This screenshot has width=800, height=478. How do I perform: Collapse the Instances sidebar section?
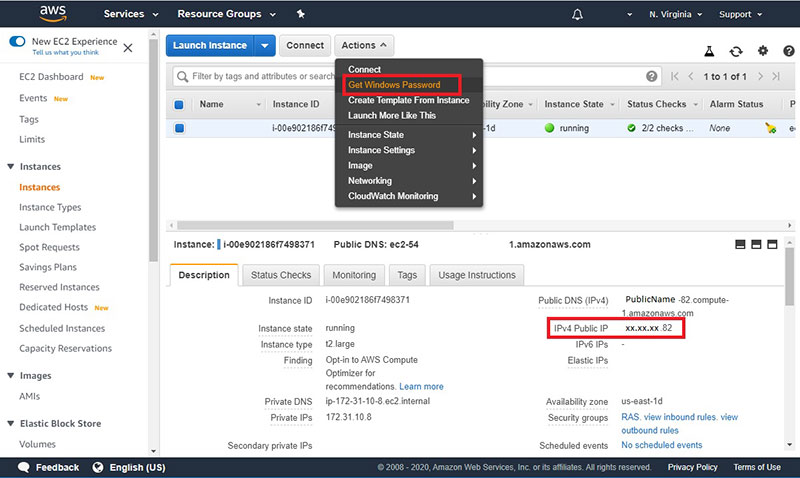coord(11,166)
